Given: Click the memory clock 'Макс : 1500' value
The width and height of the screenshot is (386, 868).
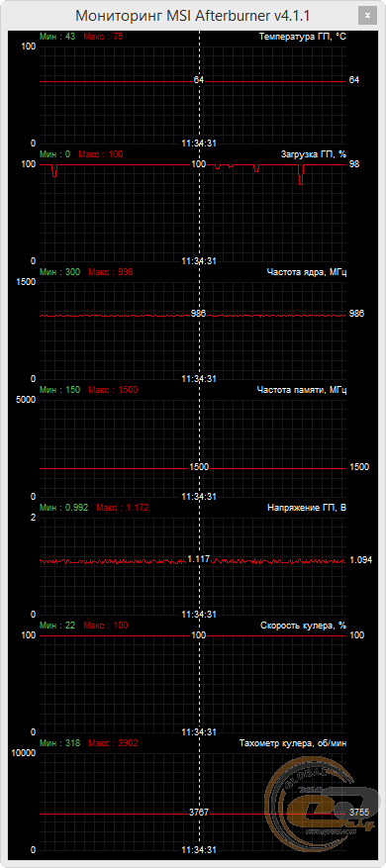Looking at the screenshot, I should pyautogui.click(x=113, y=390).
